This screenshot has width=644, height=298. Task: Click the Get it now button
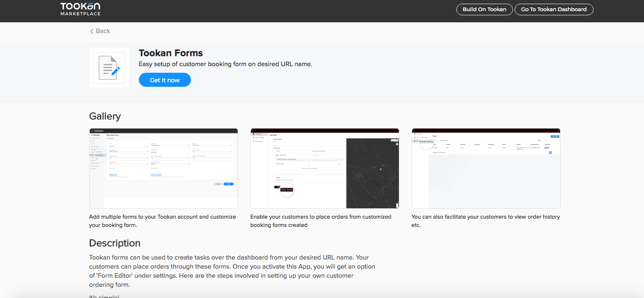tap(165, 80)
